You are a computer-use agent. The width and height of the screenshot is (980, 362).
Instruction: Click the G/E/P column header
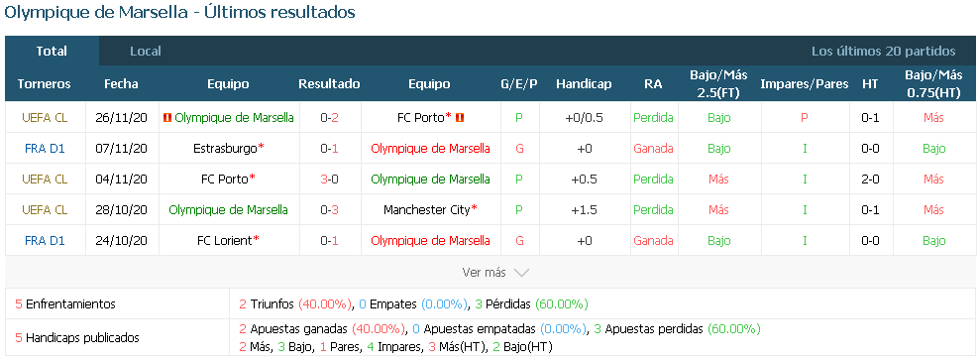tap(519, 83)
